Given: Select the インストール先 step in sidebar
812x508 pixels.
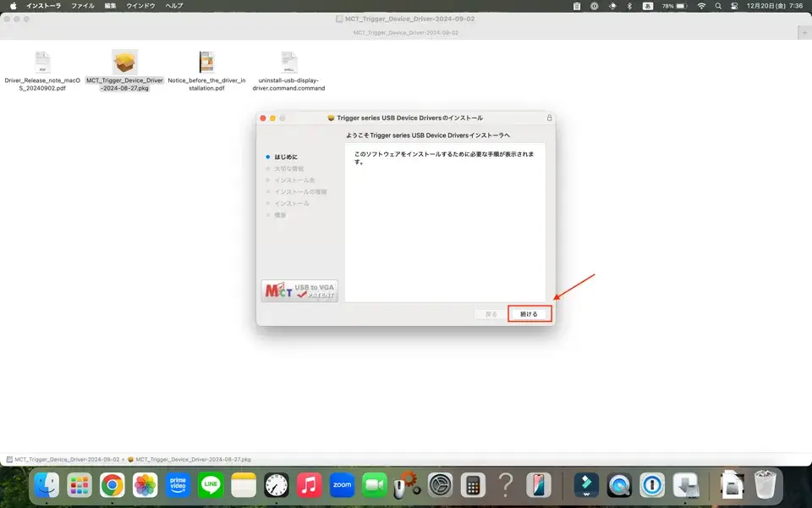Looking at the screenshot, I should [294, 179].
